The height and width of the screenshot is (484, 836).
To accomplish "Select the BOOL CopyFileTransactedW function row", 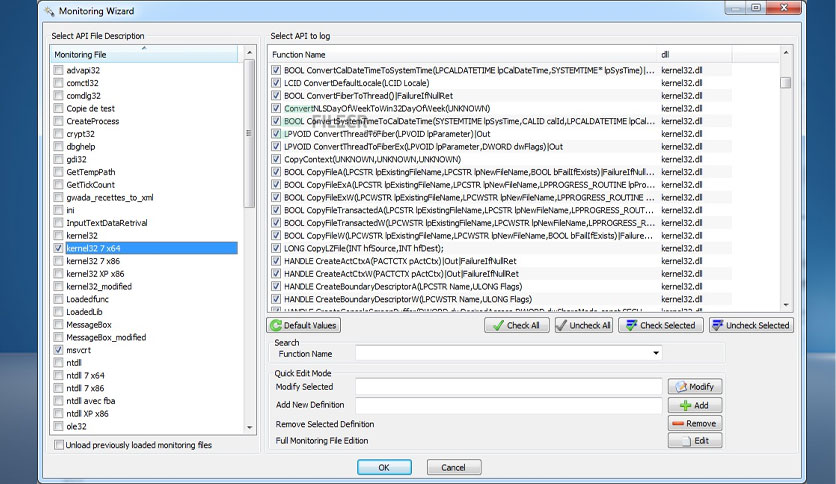I will coord(500,223).
